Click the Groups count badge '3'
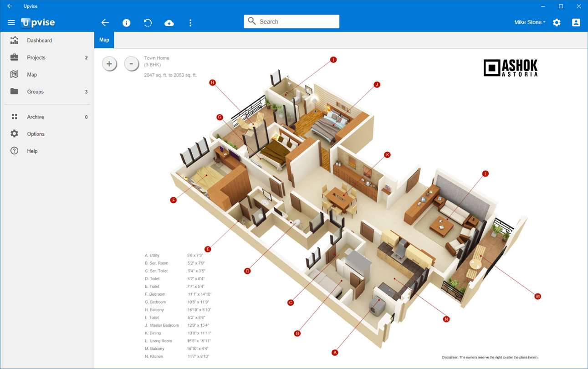This screenshot has height=369, width=588. coord(87,92)
